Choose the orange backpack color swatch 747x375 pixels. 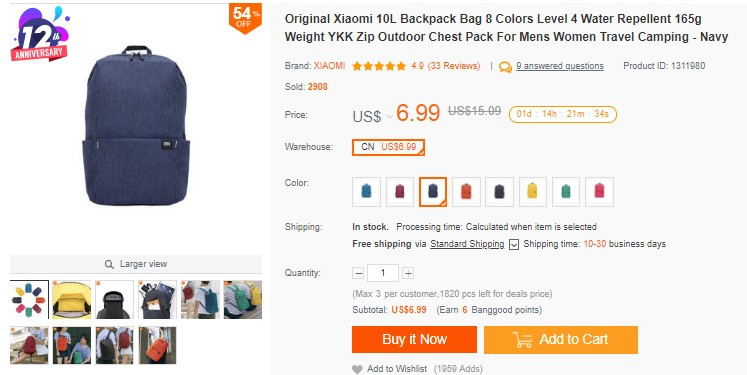[x=466, y=192]
